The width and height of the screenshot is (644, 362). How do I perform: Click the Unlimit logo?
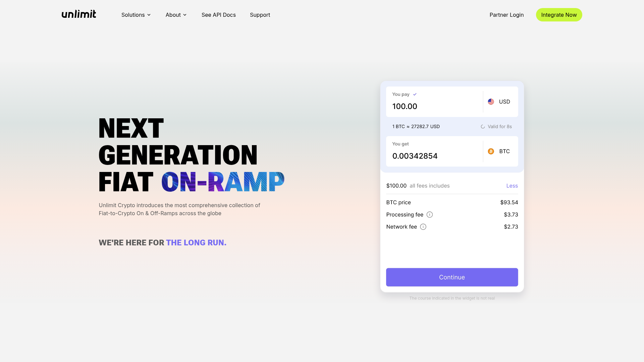pyautogui.click(x=79, y=14)
